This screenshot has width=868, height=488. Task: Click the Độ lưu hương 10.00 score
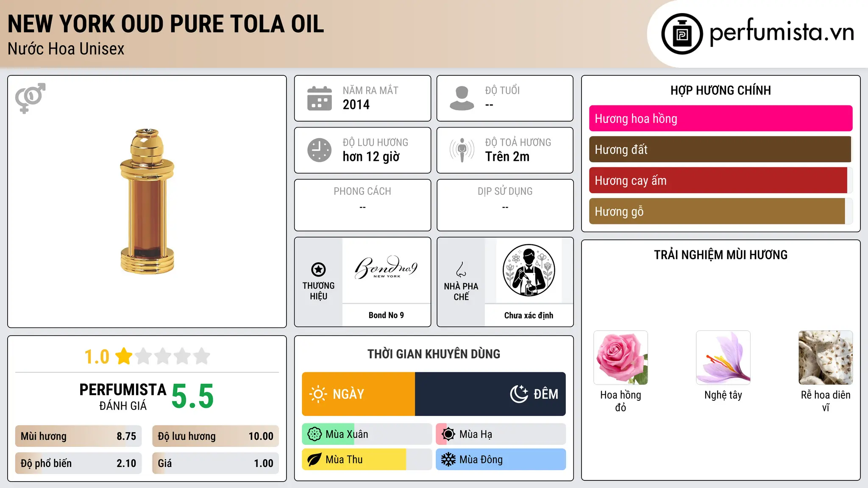pos(215,436)
